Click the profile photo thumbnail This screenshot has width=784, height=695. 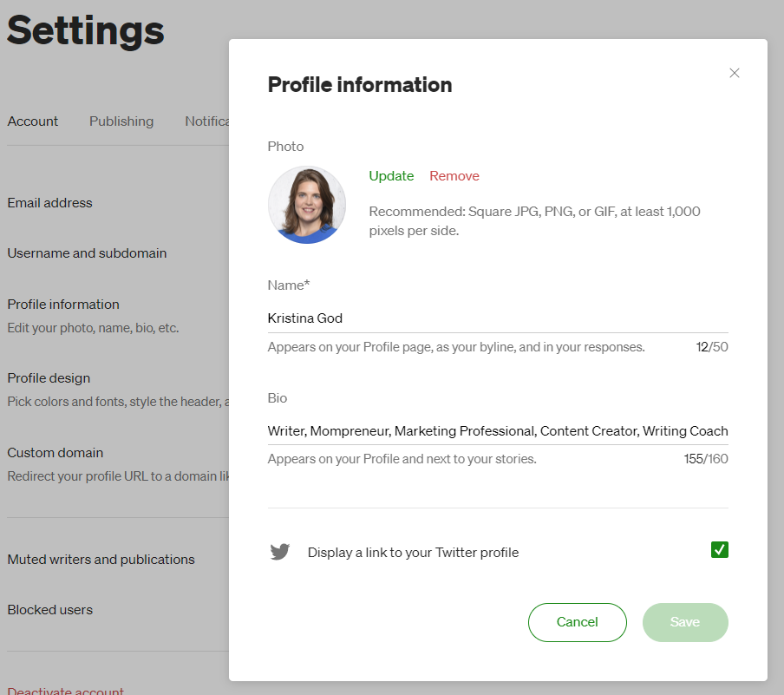[307, 205]
